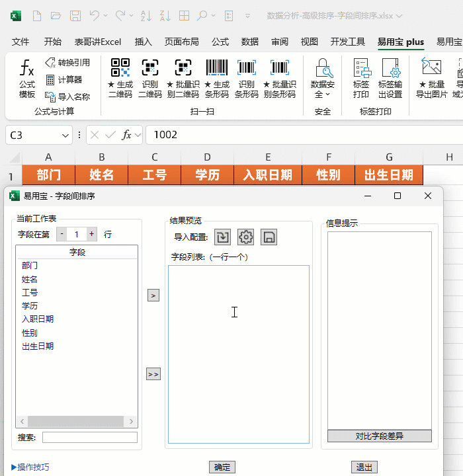463x476 pixels.
Task: Expand the Undo history dropdown arrow
Action: (105, 15)
